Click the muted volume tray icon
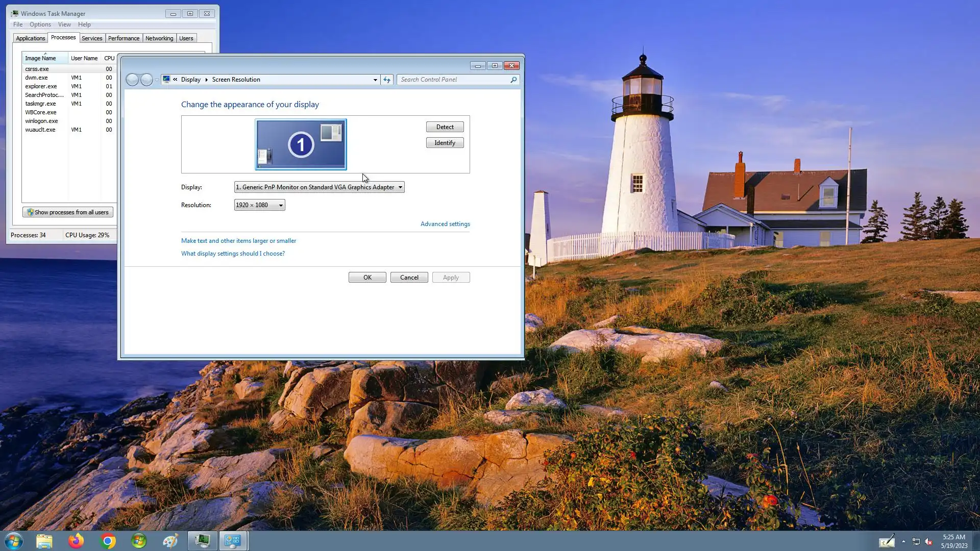This screenshot has width=980, height=551. (928, 542)
